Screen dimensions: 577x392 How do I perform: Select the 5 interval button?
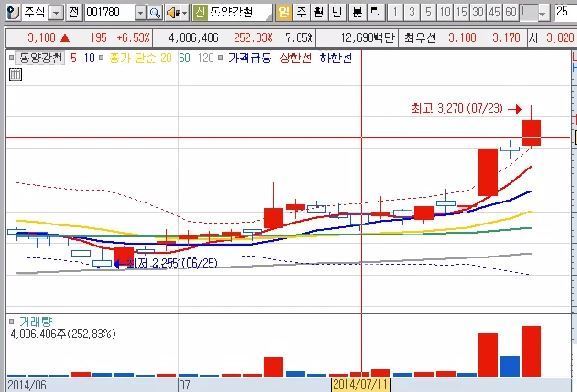coord(428,13)
